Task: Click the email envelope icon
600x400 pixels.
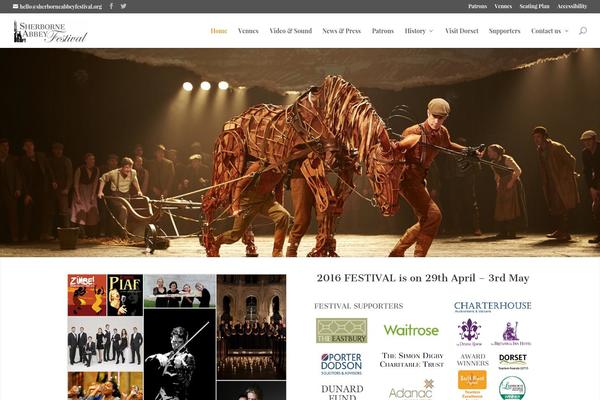Action: click(15, 6)
